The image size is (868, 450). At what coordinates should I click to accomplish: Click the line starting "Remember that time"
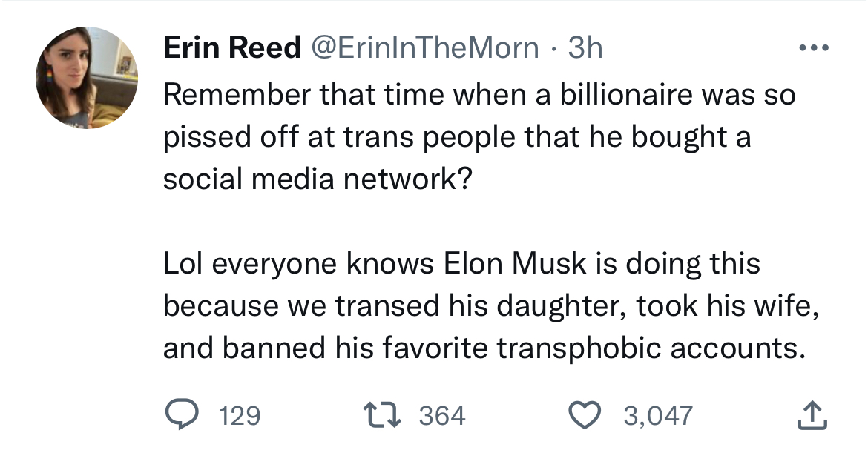pos(479,96)
